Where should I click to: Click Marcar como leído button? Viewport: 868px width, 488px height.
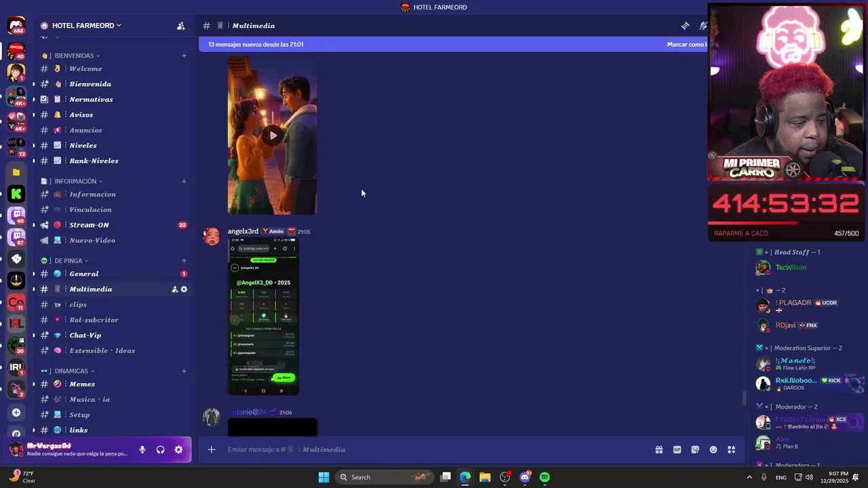[x=687, y=44]
